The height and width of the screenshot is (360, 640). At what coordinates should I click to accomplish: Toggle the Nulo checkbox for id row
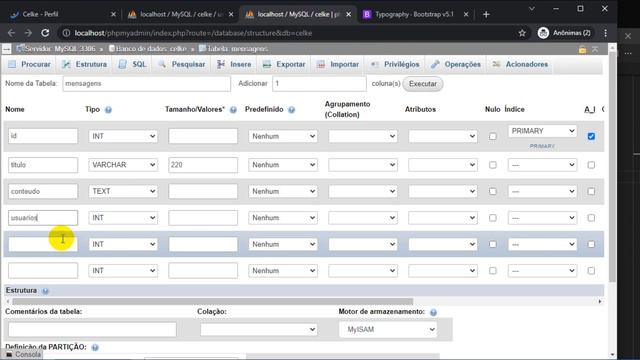coord(493,136)
